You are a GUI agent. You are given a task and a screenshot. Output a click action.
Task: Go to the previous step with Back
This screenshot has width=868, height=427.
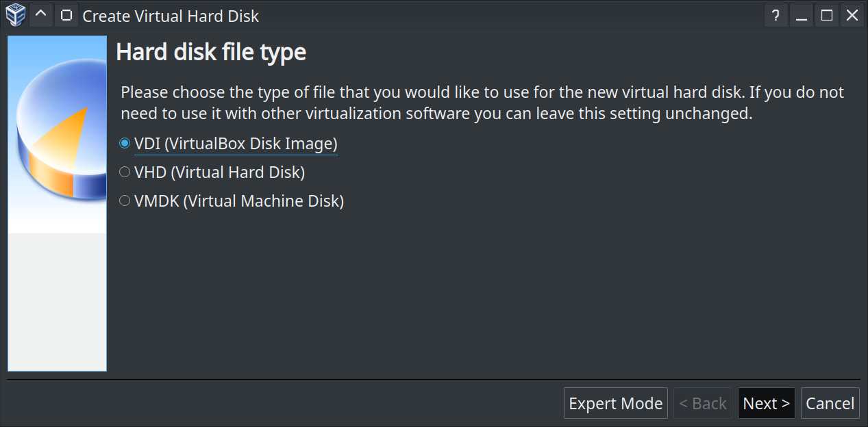pyautogui.click(x=702, y=404)
